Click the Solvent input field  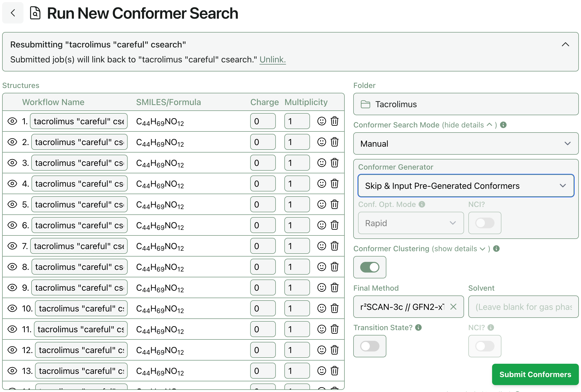coord(523,307)
